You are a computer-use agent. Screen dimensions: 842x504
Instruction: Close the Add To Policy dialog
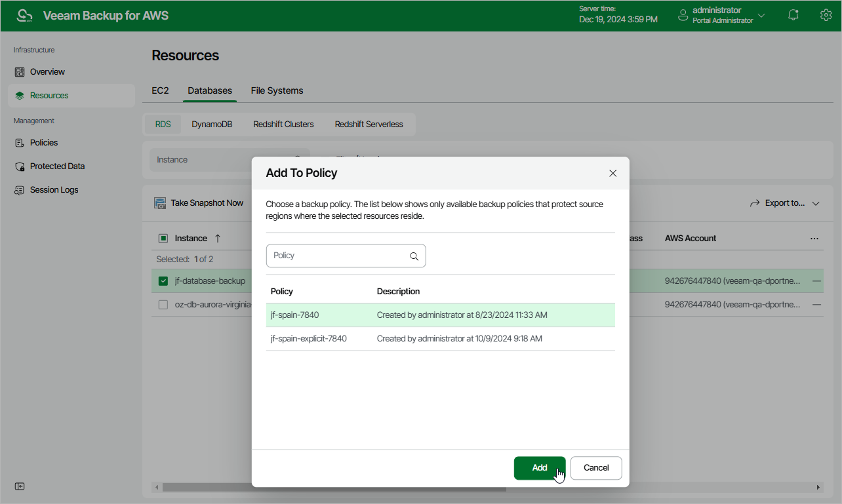pos(612,174)
